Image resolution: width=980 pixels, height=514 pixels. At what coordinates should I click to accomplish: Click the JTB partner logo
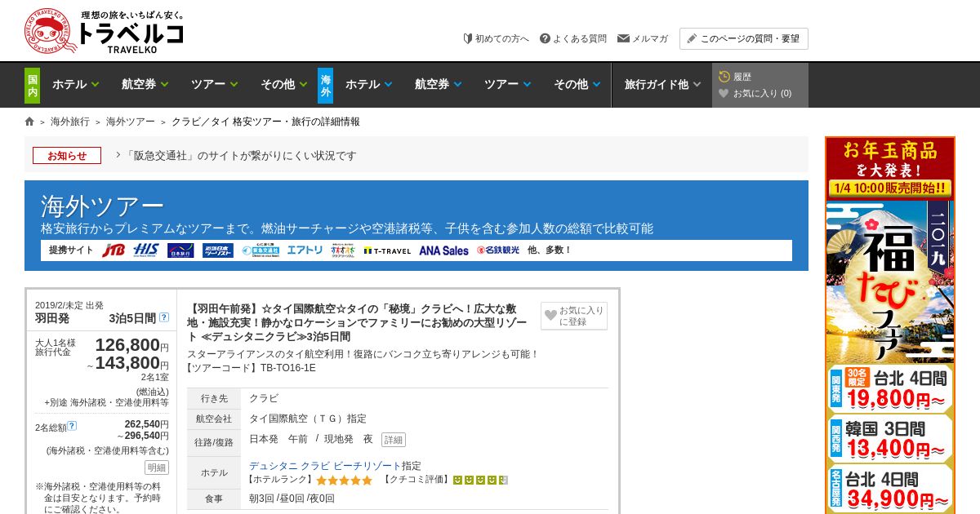point(114,250)
